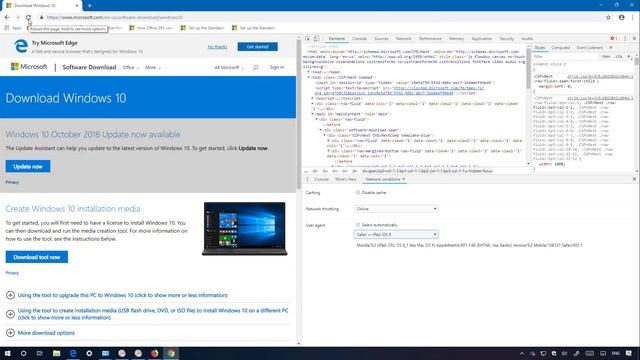This screenshot has height=360, width=640.
Task: Bookmark this page with the star icon
Action: pyautogui.click(x=608, y=18)
